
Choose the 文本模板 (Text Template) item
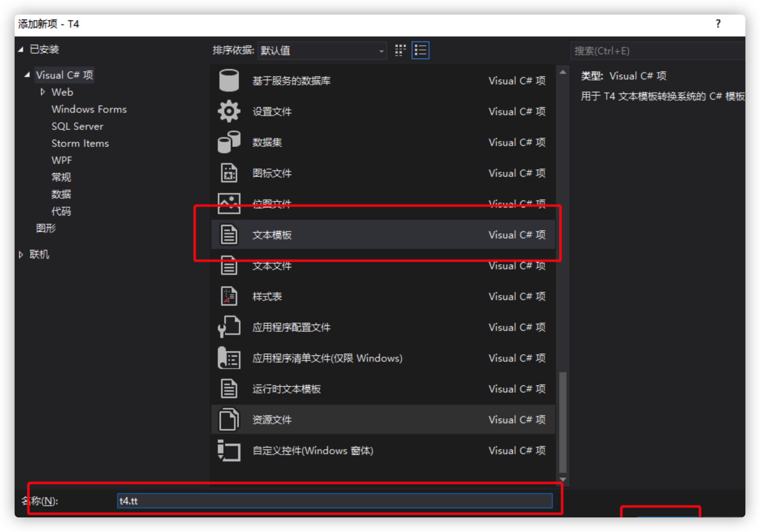(272, 235)
